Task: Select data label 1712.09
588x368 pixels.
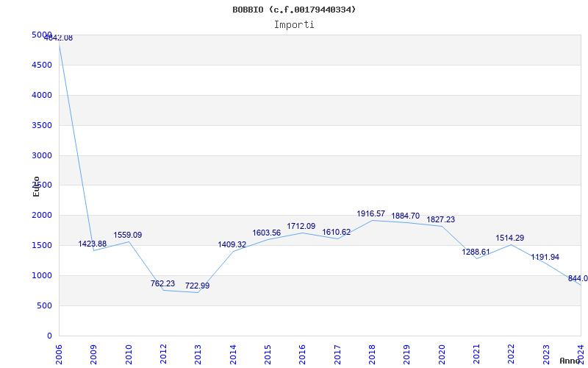Action: pos(301,226)
